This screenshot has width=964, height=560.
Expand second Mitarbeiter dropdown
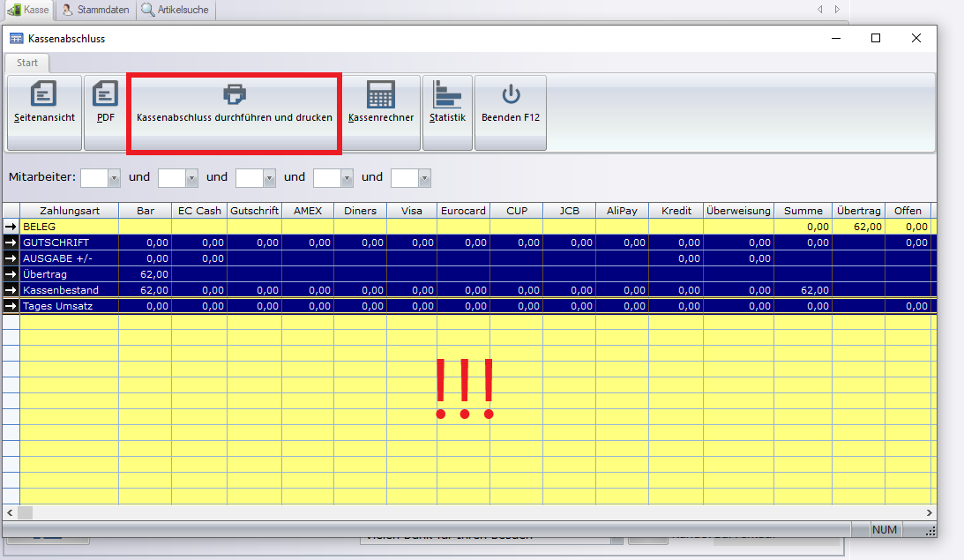[x=191, y=178]
